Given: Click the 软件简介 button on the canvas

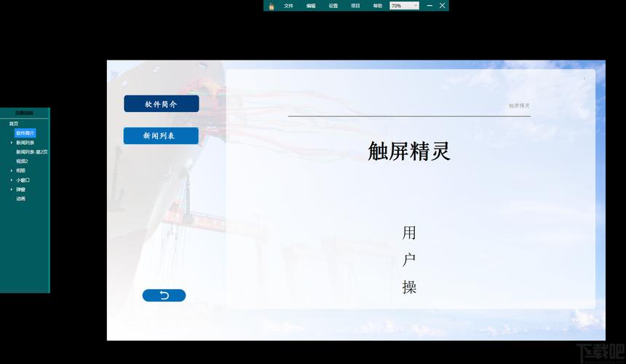Looking at the screenshot, I should [162, 104].
